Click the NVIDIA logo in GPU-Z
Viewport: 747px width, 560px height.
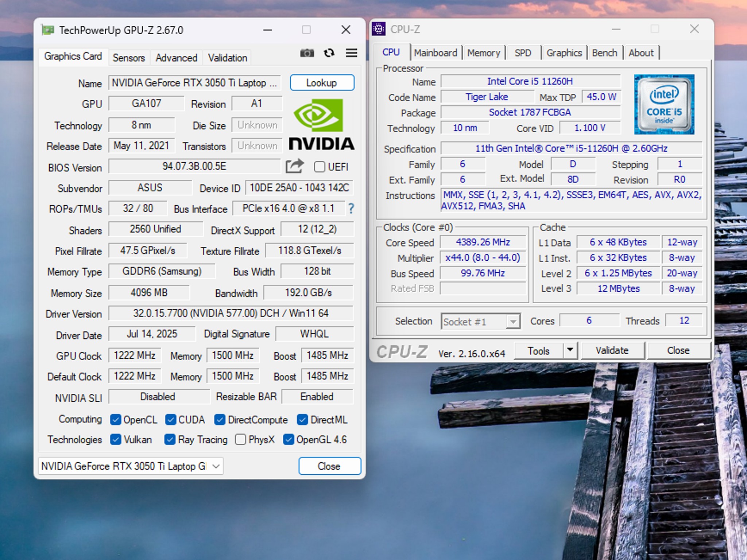[x=321, y=124]
